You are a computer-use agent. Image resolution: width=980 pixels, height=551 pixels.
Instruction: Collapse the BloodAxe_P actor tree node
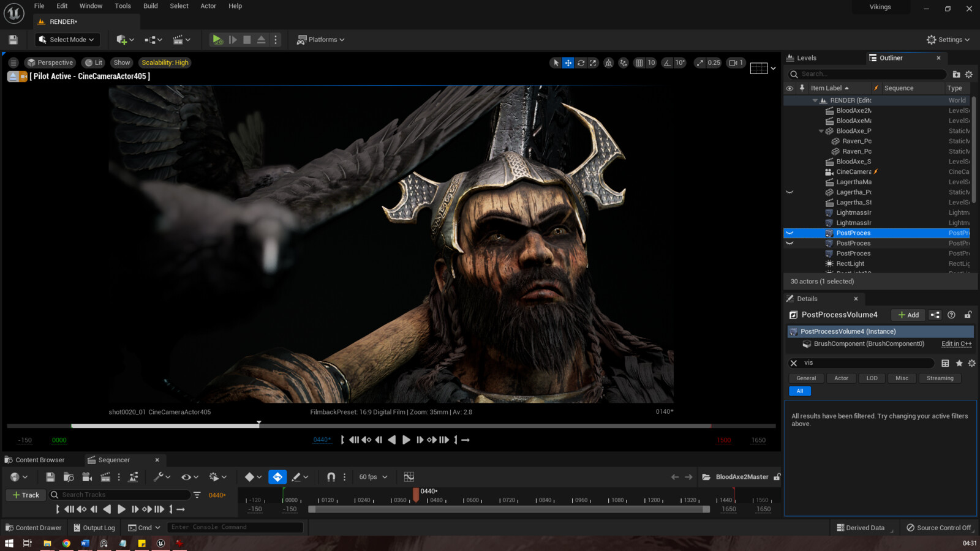point(821,131)
